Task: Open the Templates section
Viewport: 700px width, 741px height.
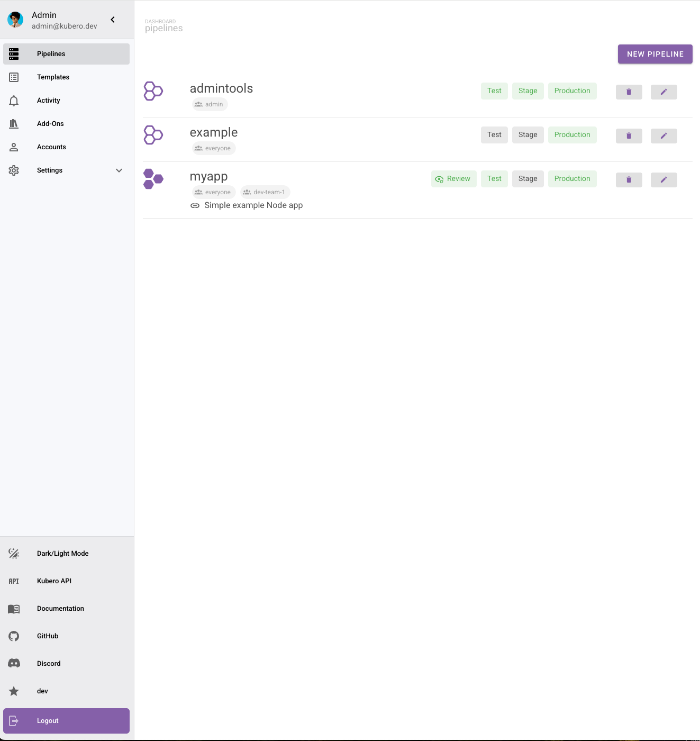Action: (x=53, y=77)
